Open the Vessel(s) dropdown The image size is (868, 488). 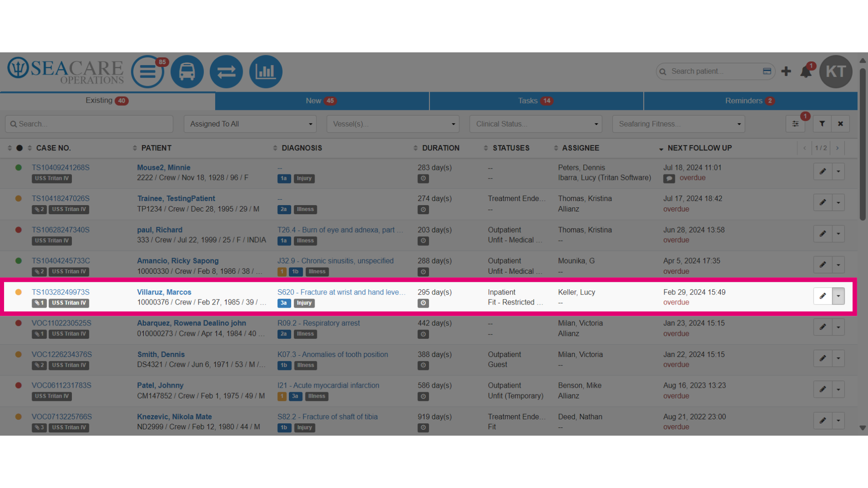(x=393, y=124)
